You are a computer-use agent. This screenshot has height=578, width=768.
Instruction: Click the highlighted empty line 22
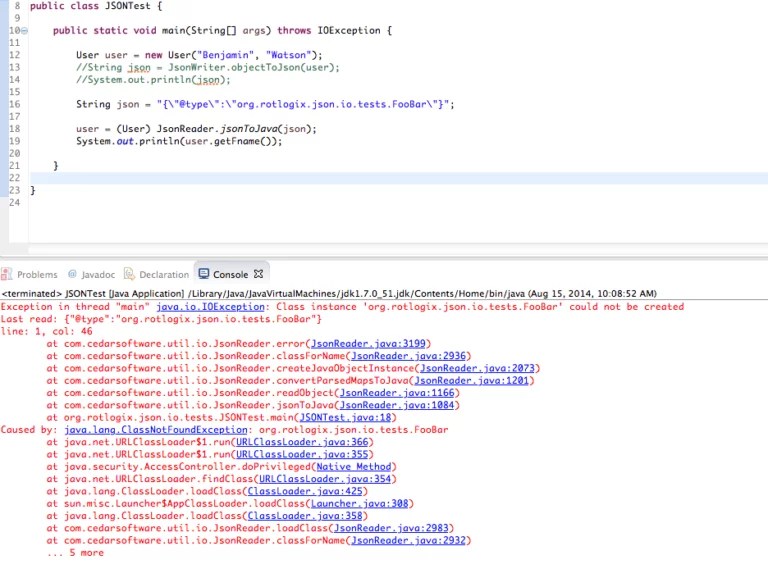coord(399,178)
